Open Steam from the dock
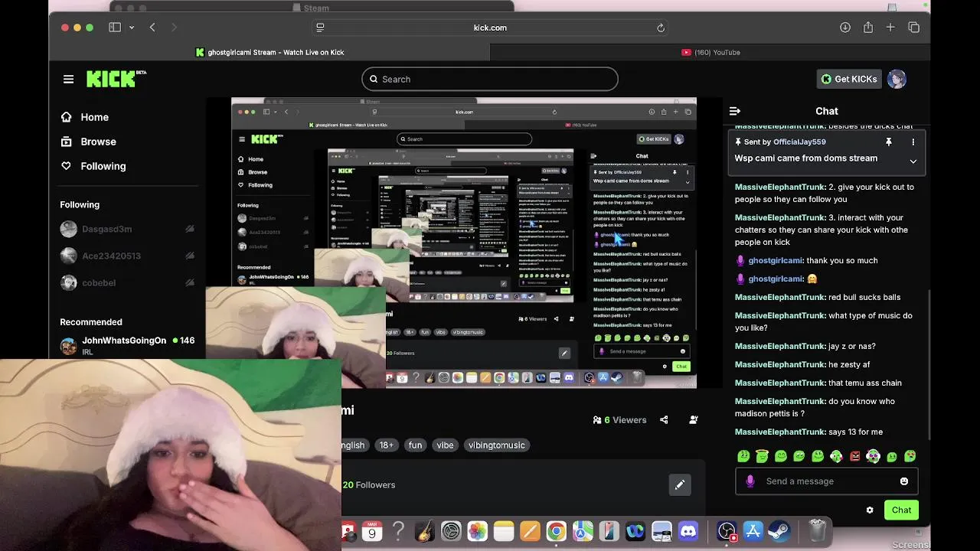 pyautogui.click(x=779, y=530)
